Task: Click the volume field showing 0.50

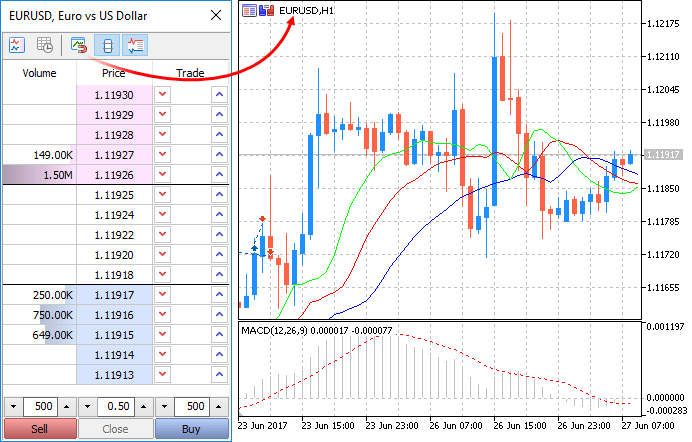Action: coord(116,406)
